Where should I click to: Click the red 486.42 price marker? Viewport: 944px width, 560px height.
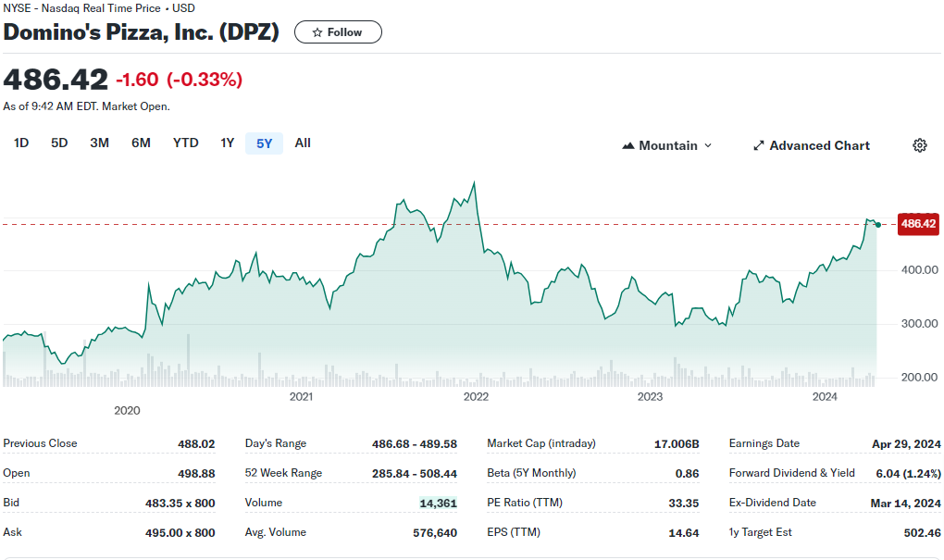click(x=918, y=224)
